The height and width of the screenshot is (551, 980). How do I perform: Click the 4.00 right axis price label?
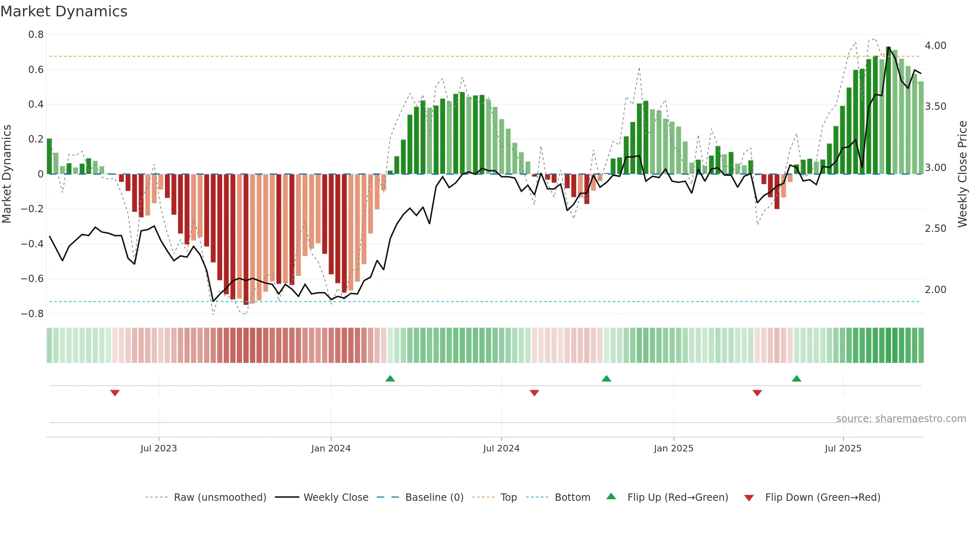point(935,45)
